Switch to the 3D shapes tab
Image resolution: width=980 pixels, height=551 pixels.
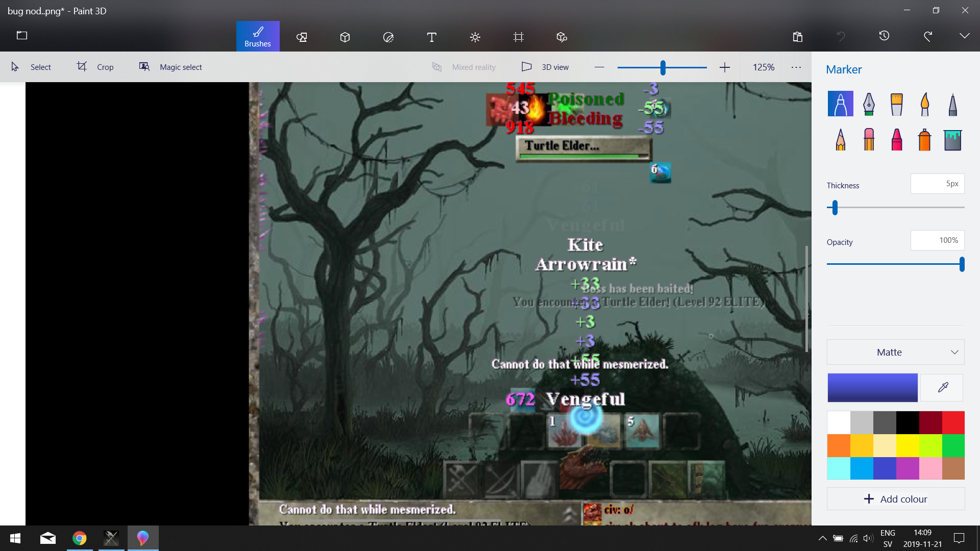coord(345,37)
